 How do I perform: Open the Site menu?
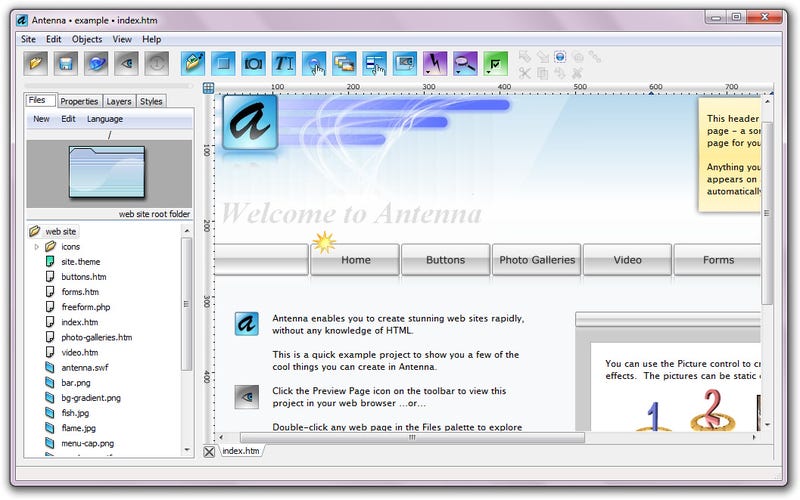pyautogui.click(x=28, y=39)
